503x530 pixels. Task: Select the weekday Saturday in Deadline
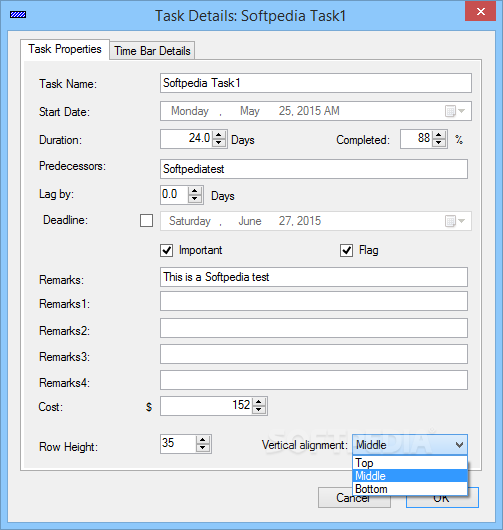(x=190, y=221)
